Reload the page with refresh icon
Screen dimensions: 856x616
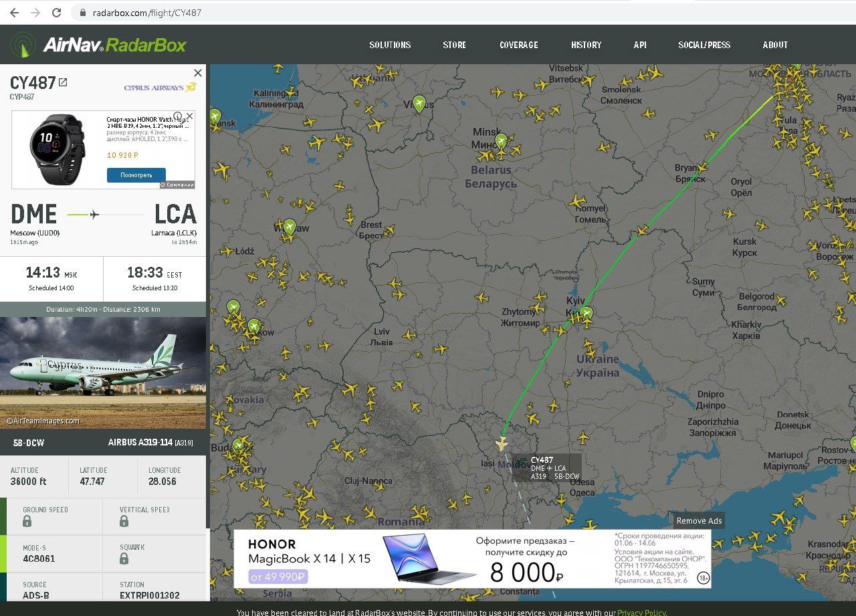[57, 13]
